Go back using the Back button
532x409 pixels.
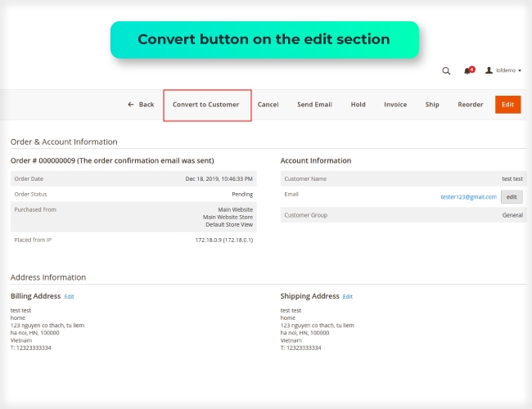[x=141, y=105]
